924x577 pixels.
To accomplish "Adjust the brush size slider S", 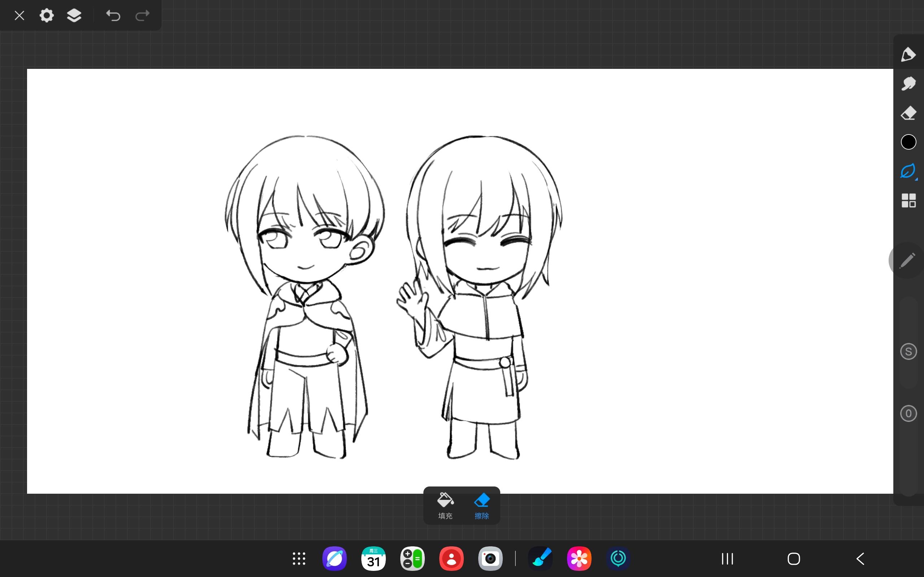I will 908,352.
